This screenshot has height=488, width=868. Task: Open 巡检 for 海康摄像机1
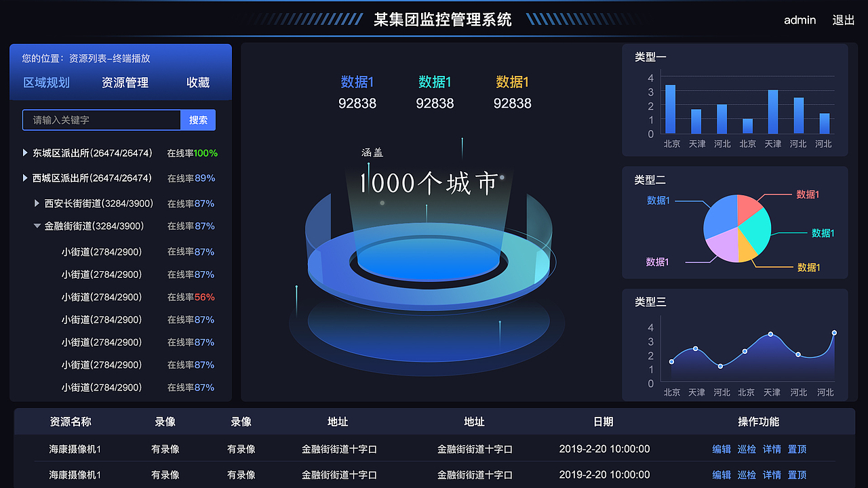pyautogui.click(x=746, y=449)
